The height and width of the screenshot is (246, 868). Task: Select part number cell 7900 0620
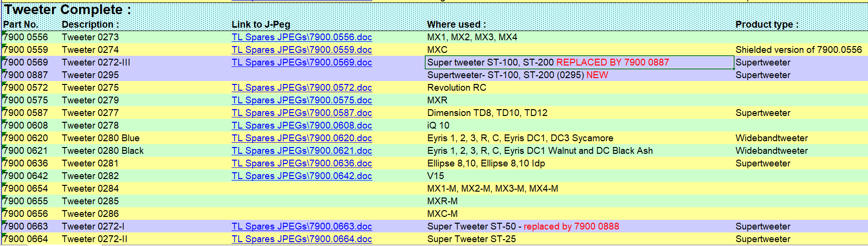click(26, 138)
